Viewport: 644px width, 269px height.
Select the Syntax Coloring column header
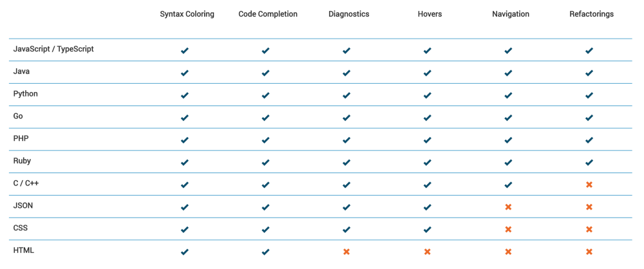(187, 14)
